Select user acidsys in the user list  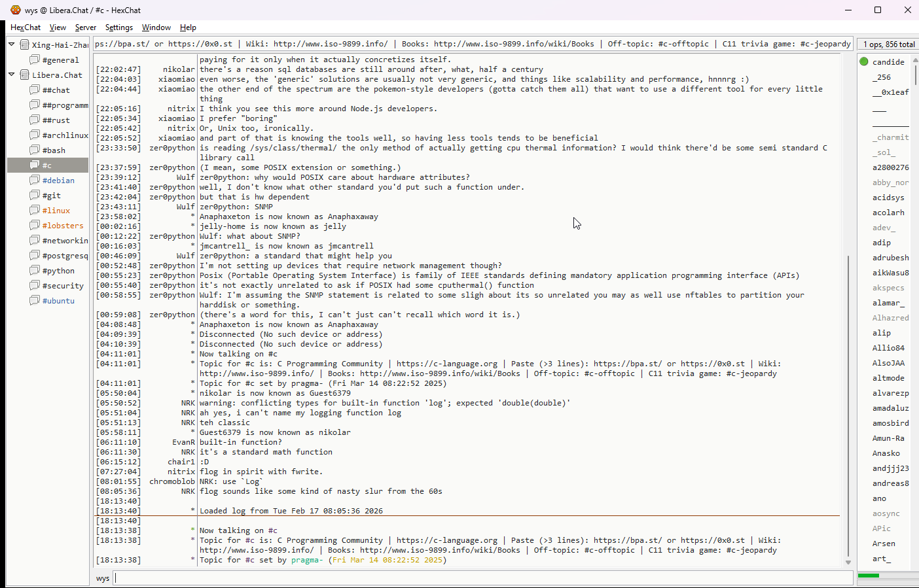click(x=888, y=198)
